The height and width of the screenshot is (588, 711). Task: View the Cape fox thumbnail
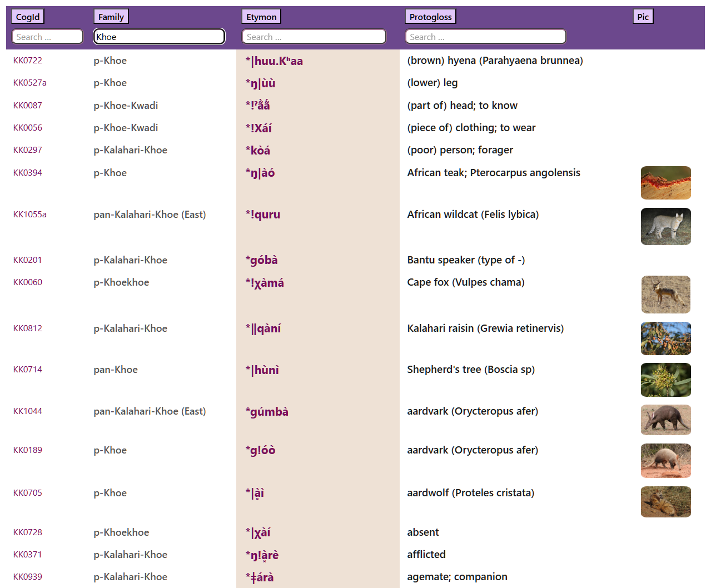665,295
